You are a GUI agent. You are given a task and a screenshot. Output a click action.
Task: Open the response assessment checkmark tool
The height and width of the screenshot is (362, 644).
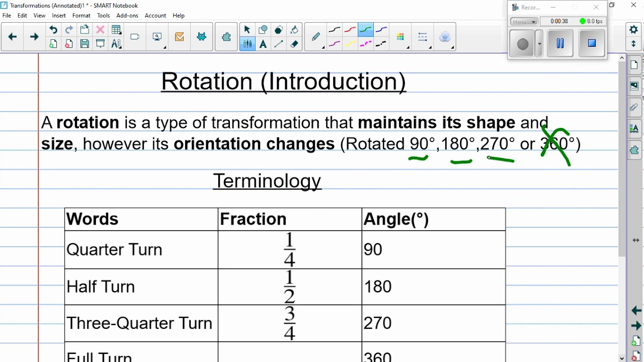(180, 37)
